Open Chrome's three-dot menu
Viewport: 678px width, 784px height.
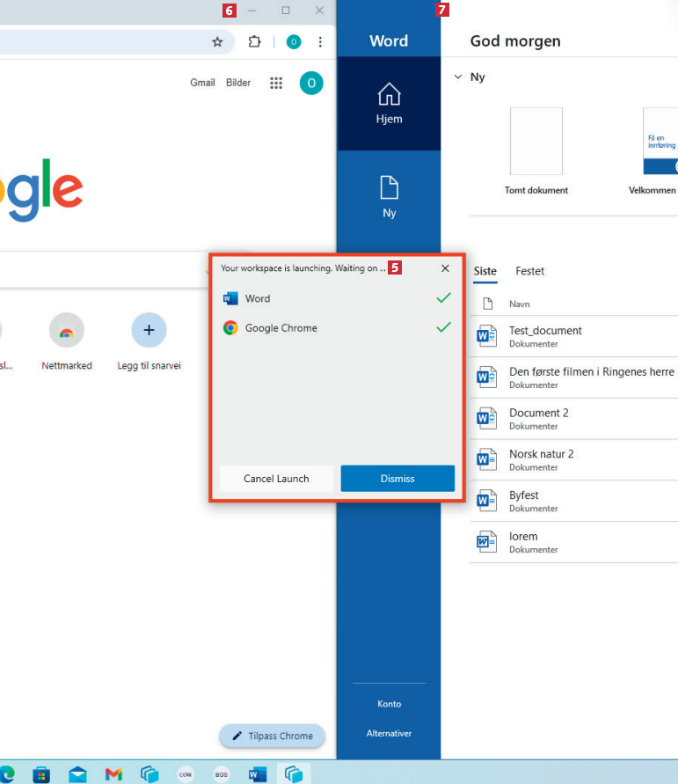[x=320, y=41]
